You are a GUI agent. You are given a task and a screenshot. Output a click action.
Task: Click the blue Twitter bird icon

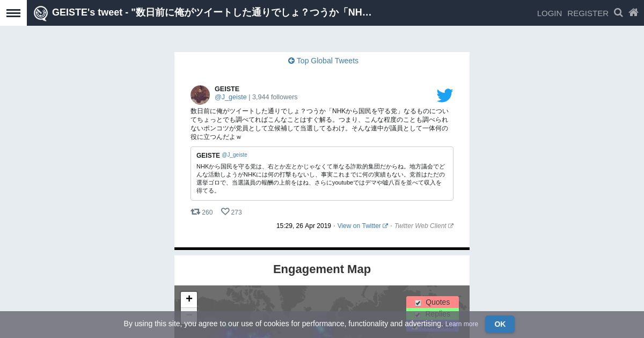click(445, 95)
